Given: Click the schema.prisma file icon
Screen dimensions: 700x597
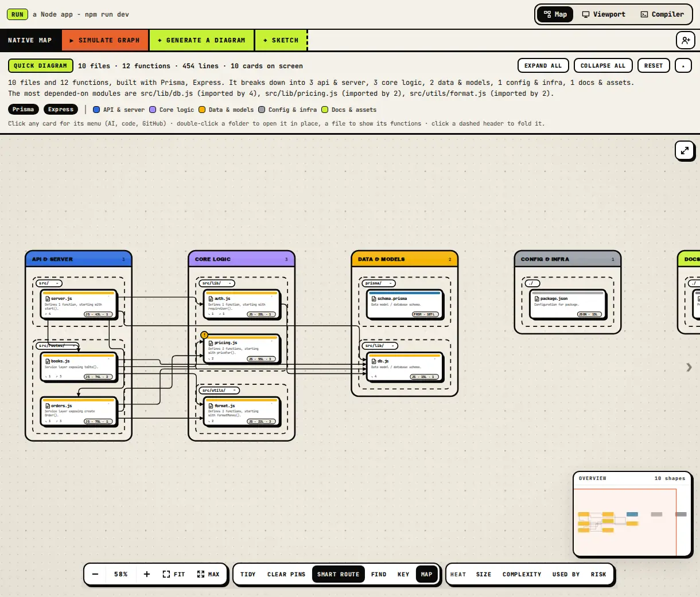Looking at the screenshot, I should (x=374, y=299).
